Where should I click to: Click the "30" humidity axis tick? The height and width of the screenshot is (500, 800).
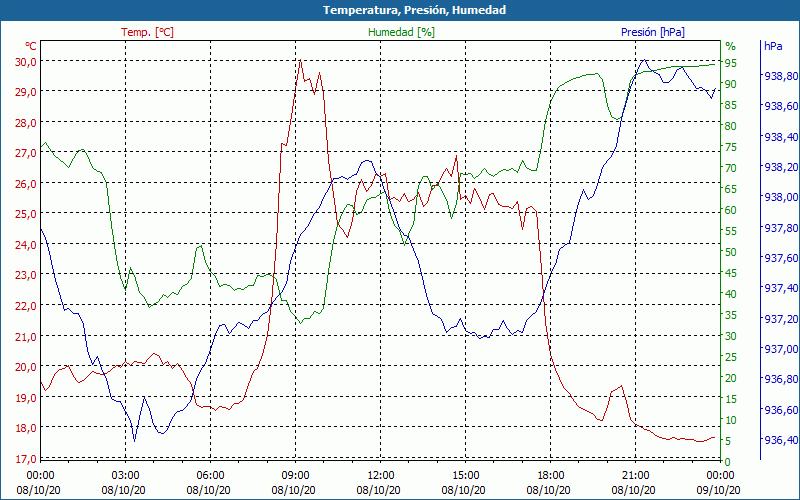point(731,336)
